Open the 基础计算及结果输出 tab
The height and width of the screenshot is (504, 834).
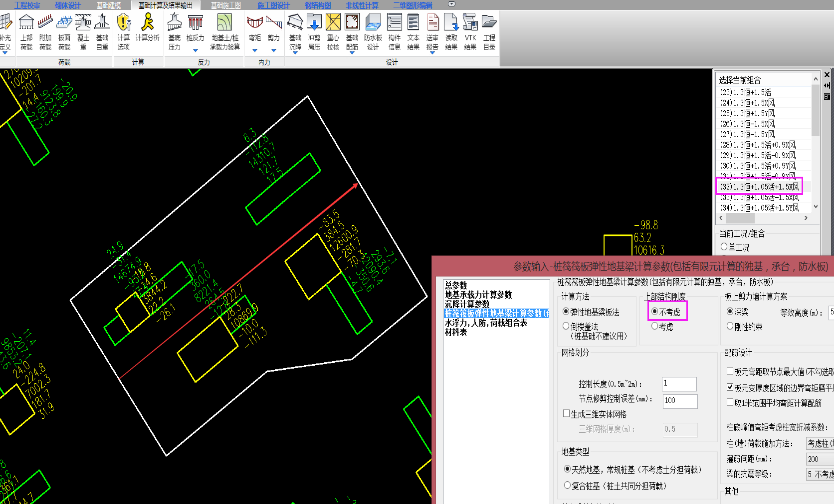165,5
